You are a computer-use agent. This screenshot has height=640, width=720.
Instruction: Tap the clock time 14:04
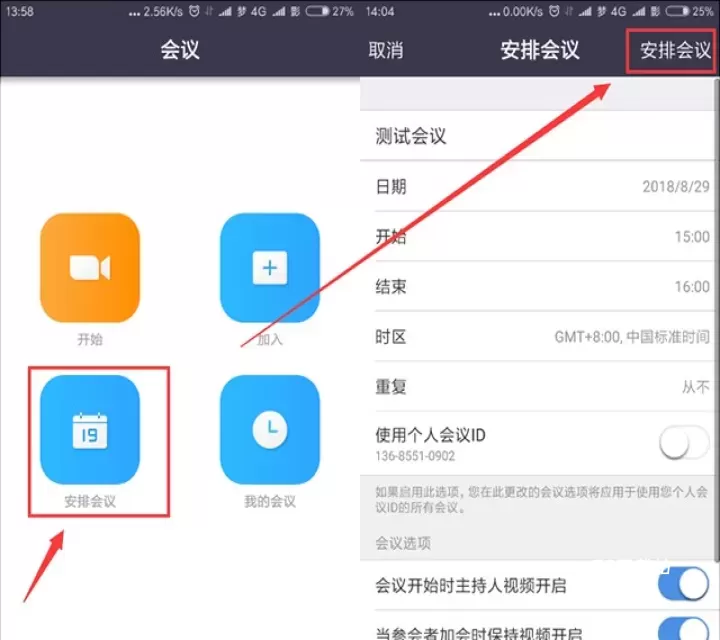(380, 11)
